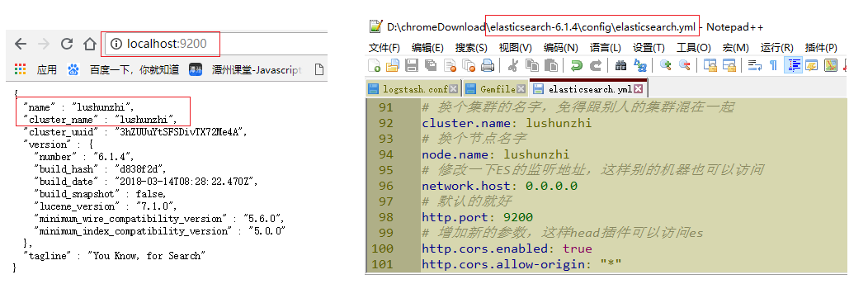Click the Print icon in Notepad++
Viewport: 868px width, 303px height.
[487, 66]
